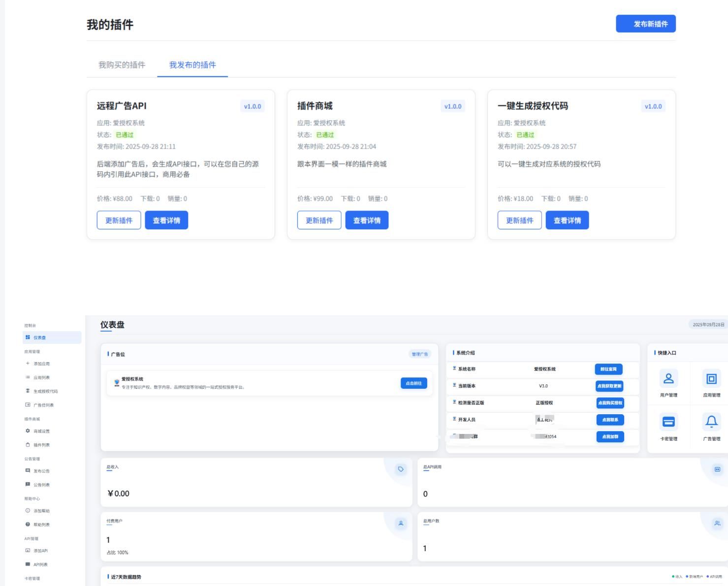Click the 发布新插件 button
This screenshot has width=728, height=586.
(645, 23)
